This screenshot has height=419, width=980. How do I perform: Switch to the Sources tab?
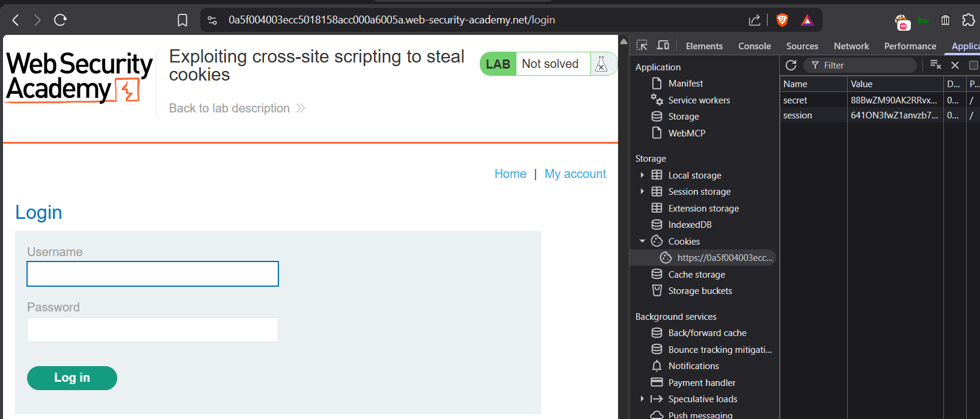(802, 46)
